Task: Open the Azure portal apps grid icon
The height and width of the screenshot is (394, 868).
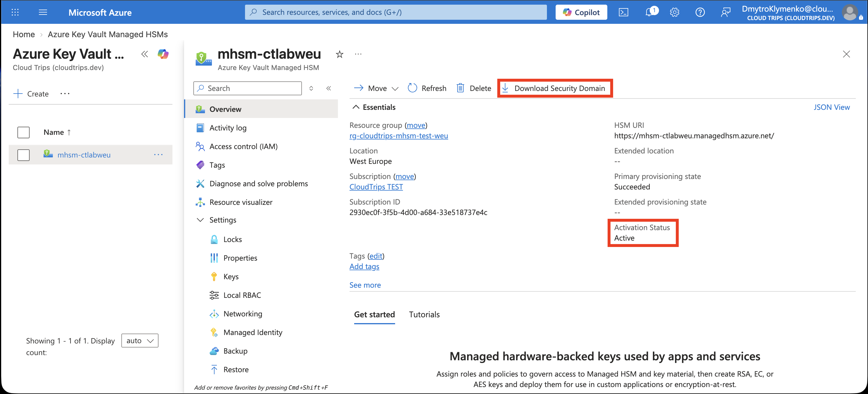Action: [x=15, y=12]
